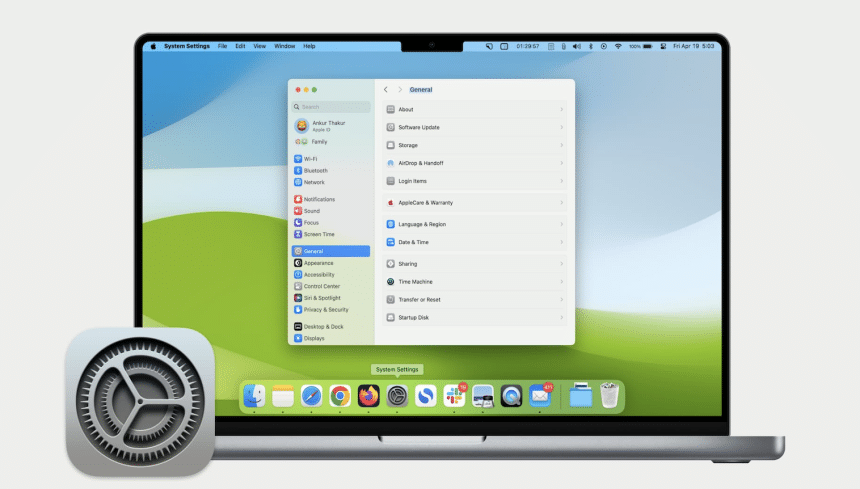
Task: Open Startup Disk row
Action: [x=475, y=317]
